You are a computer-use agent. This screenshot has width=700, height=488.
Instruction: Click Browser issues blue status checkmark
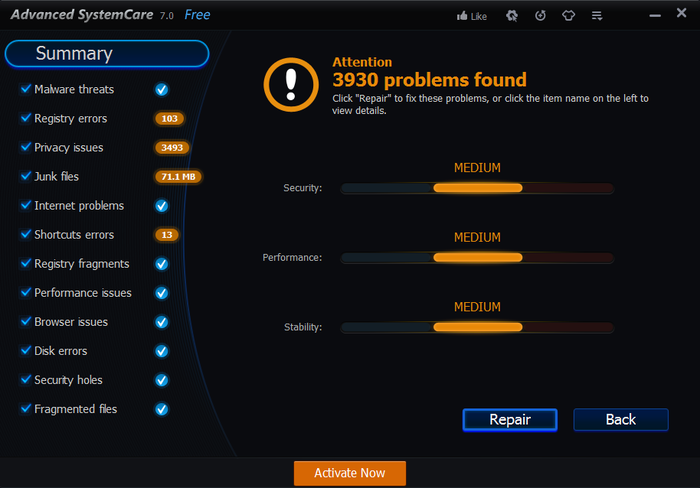click(162, 322)
